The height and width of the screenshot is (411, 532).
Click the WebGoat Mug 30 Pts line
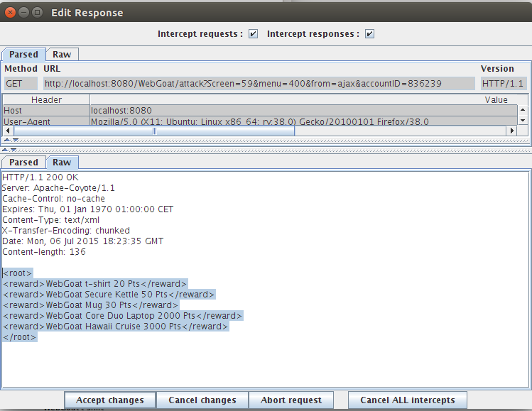coord(90,305)
